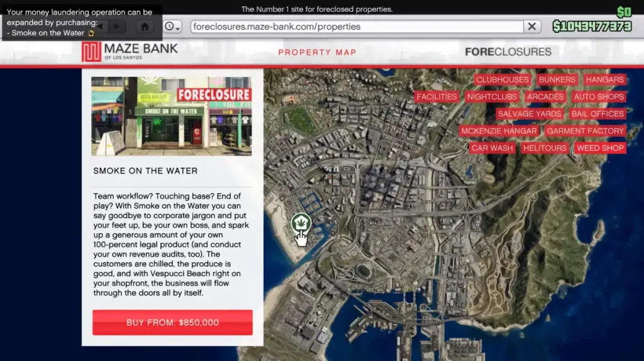Filter map by Bunkers

click(557, 80)
